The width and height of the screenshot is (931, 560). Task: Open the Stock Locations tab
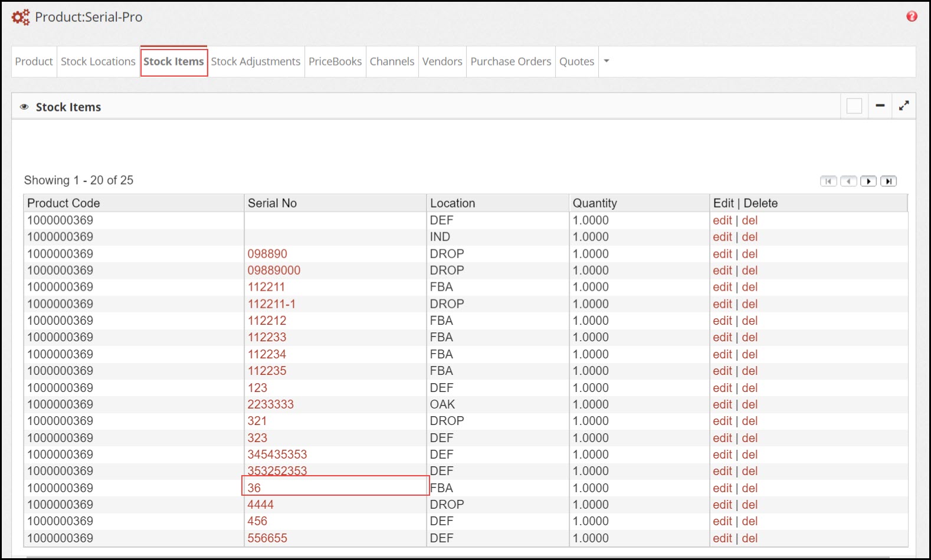98,61
